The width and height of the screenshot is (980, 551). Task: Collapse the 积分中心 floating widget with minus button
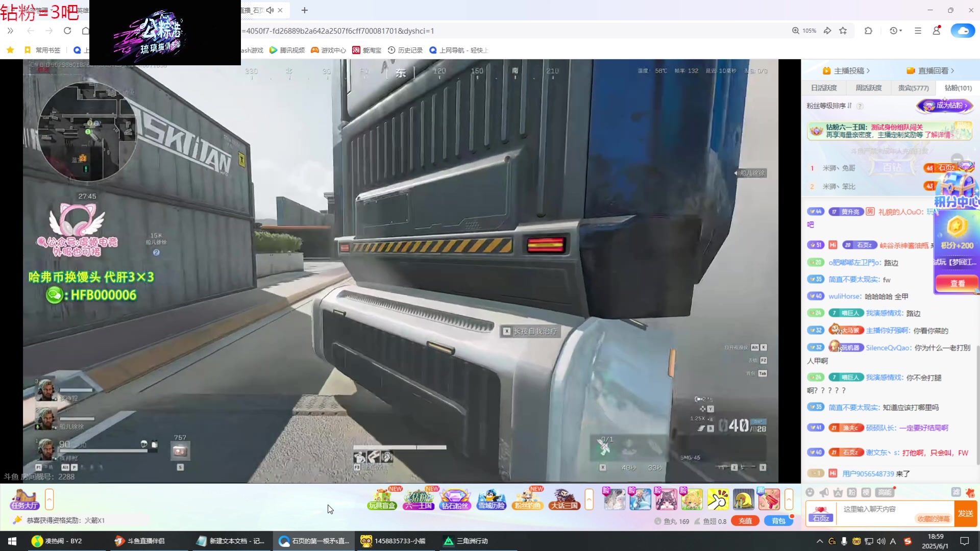coord(957,159)
